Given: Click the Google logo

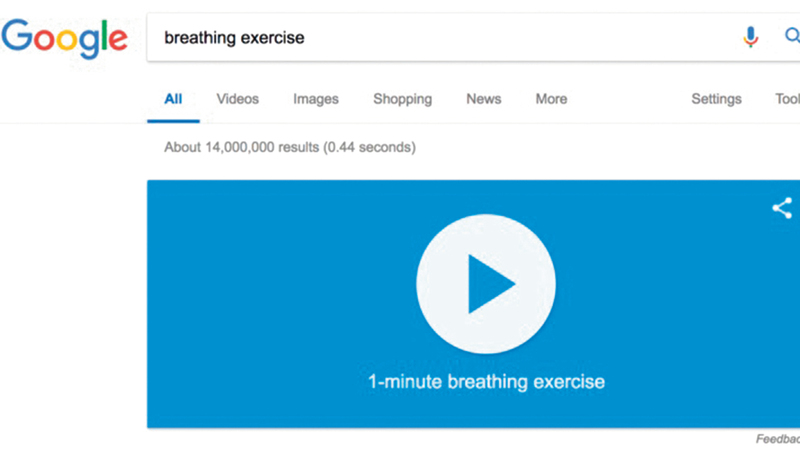Looking at the screenshot, I should click(x=64, y=38).
